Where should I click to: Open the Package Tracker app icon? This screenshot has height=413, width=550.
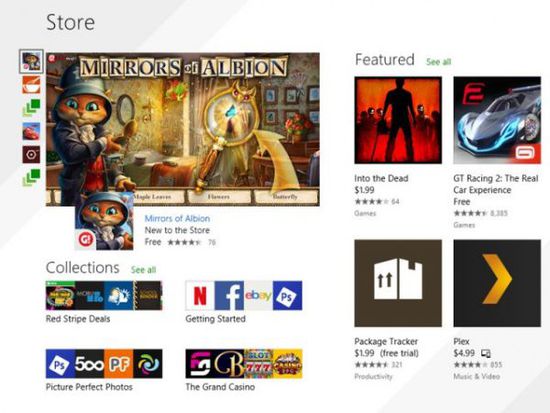pos(398,283)
